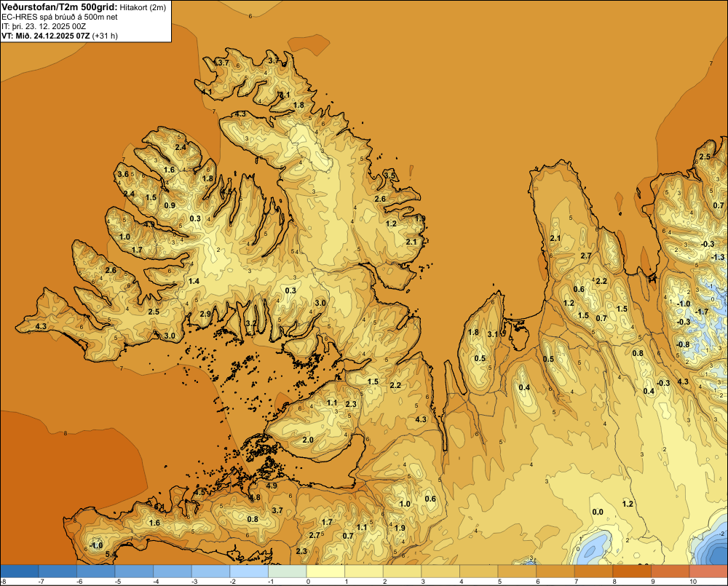728x586 pixels.
Task: Click the '5.4' temperature value on the map
Action: click(x=111, y=554)
